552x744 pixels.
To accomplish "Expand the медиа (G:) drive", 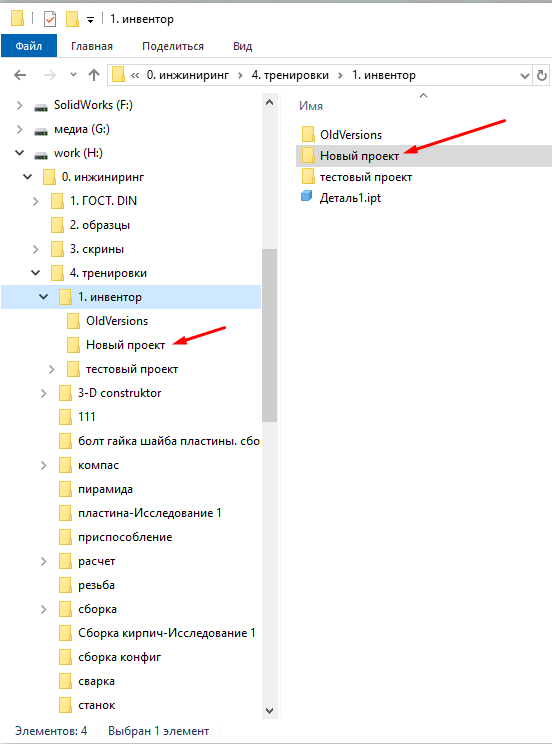I will (x=19, y=129).
